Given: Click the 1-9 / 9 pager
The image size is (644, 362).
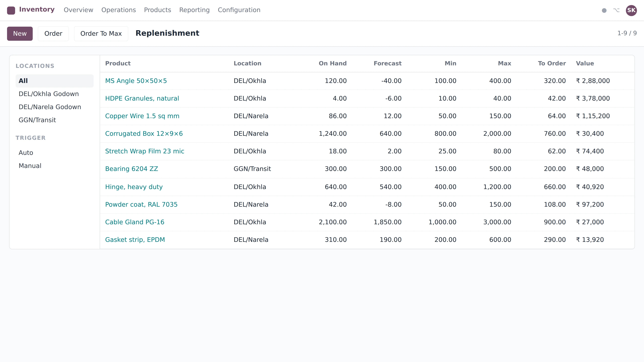Looking at the screenshot, I should click(627, 33).
